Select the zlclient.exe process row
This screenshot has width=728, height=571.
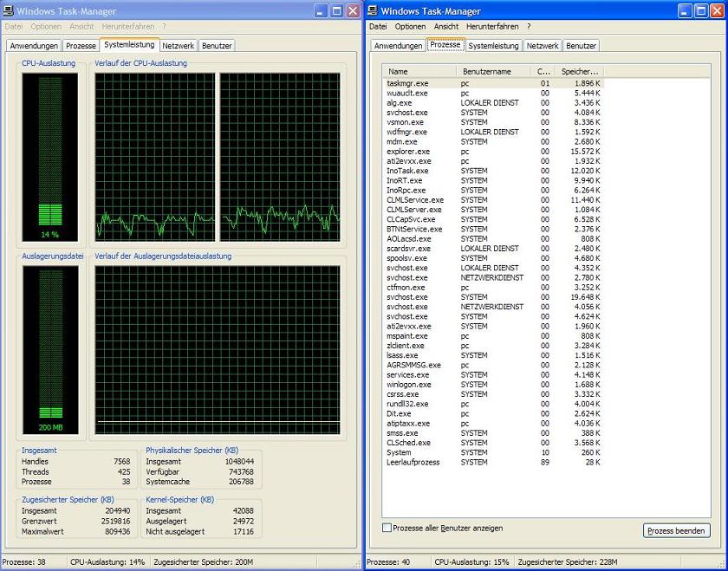pos(493,346)
